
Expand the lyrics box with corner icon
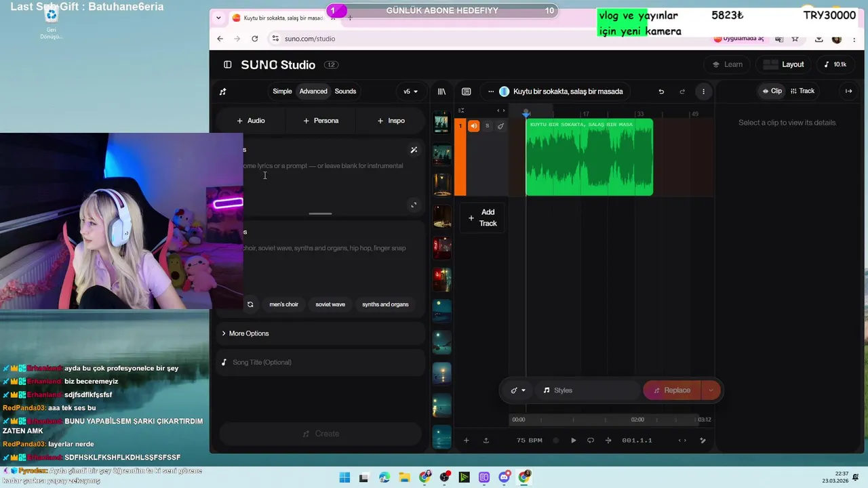point(414,205)
